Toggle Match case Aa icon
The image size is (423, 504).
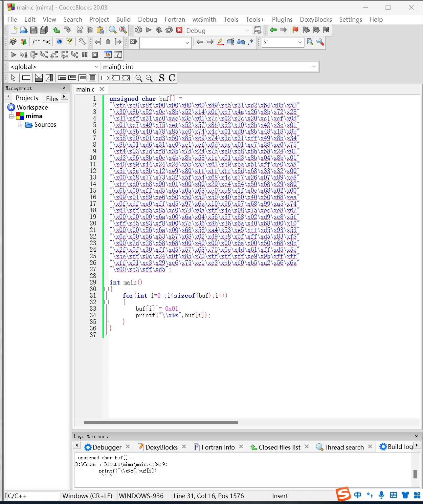click(241, 42)
